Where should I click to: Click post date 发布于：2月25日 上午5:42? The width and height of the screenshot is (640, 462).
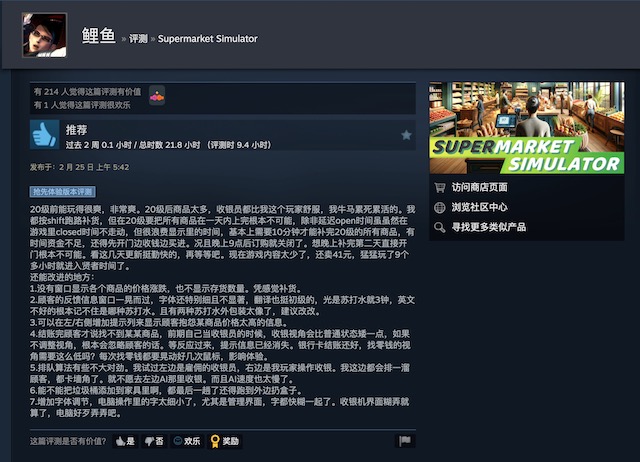pos(79,167)
